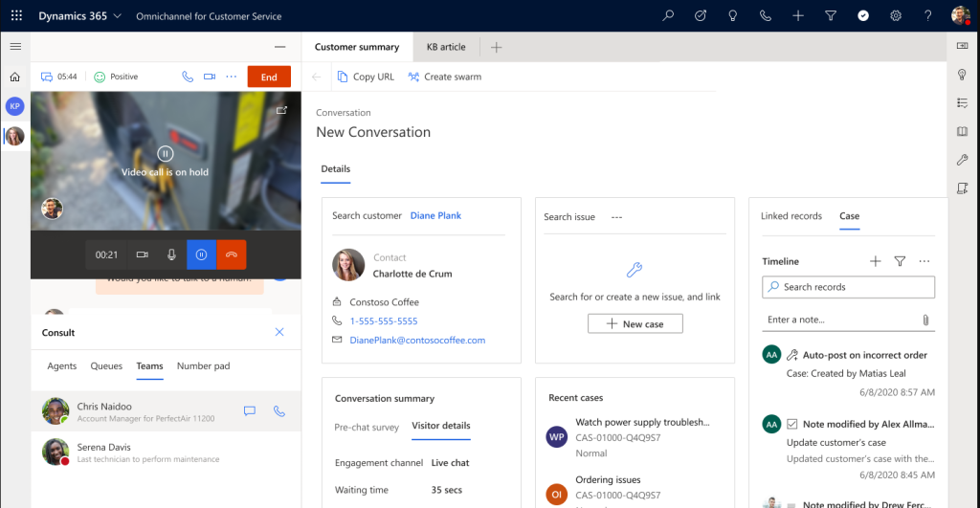Viewport: 980px width, 508px height.
Task: Toggle the camera in video call bar
Action: 142,254
